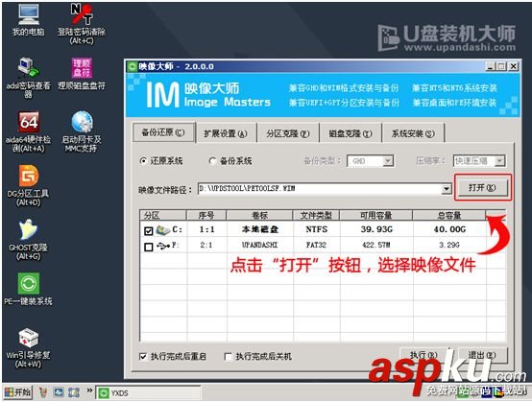
Task: Uncheck the C: partition checkbox
Action: tap(148, 231)
